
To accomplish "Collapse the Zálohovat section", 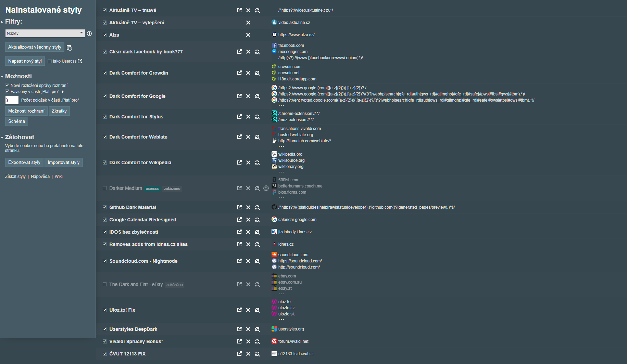I will point(2,138).
